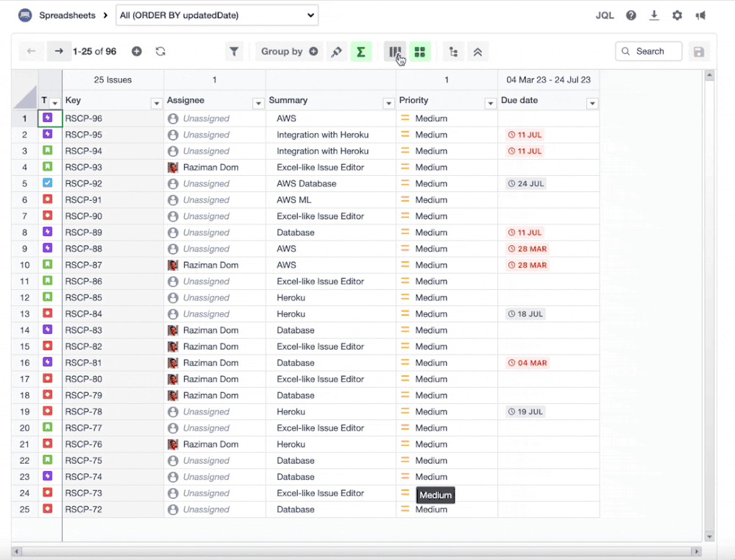Open the help question mark icon
This screenshot has height=560, width=735.
[x=631, y=15]
